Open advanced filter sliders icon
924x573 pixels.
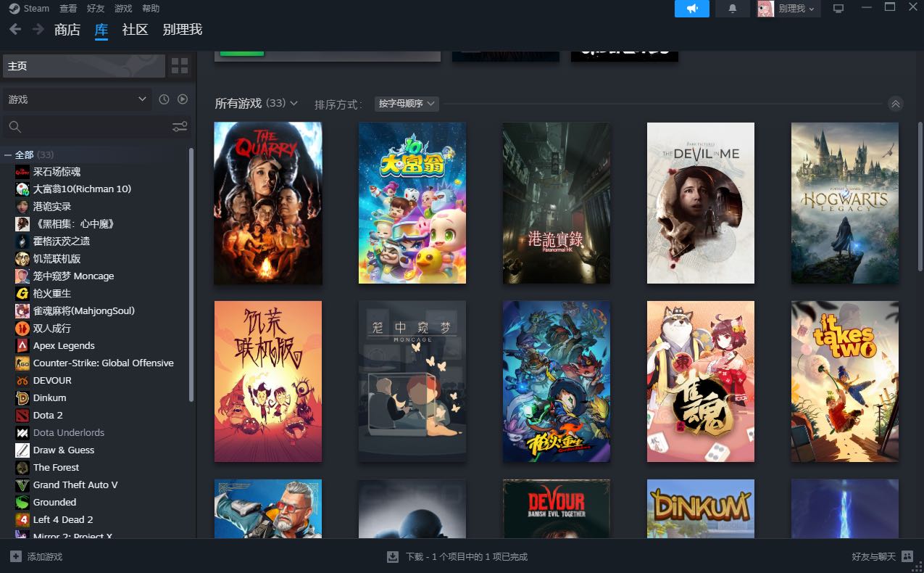click(x=180, y=127)
